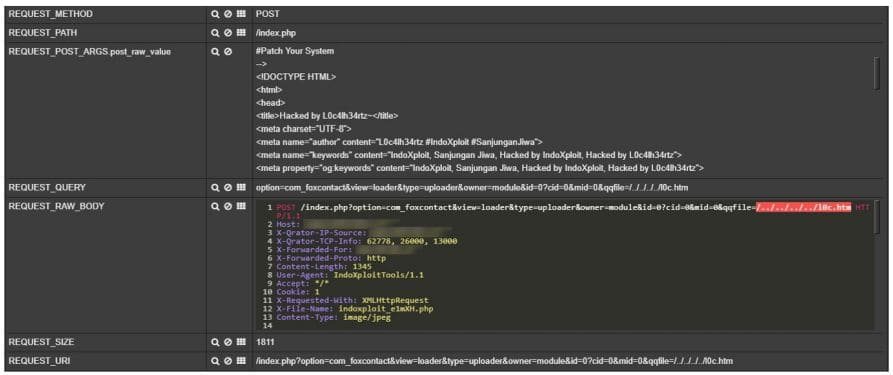The width and height of the screenshot is (893, 375).
Task: Click the X-Qrator-TCP-Info header line
Action: pyautogui.click(x=367, y=242)
